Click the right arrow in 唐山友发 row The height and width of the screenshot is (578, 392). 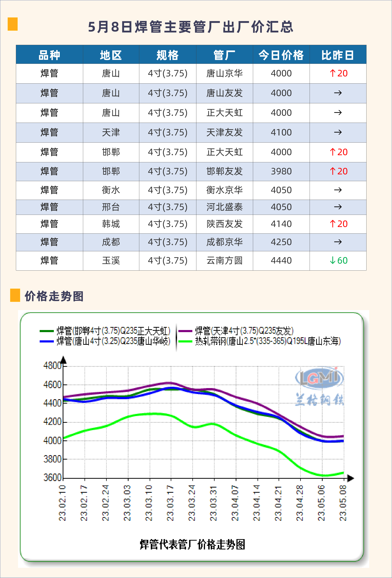[x=338, y=93]
